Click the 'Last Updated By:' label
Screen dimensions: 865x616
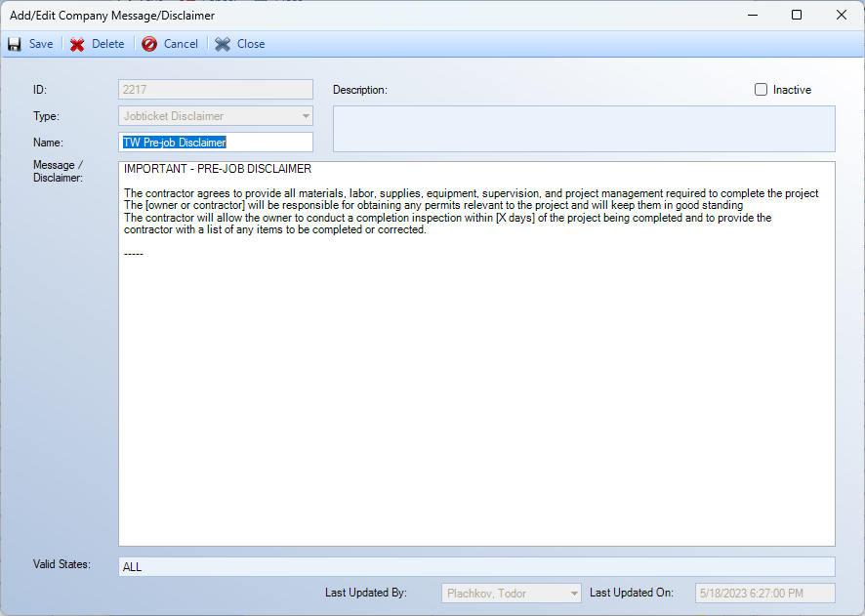[x=366, y=593]
